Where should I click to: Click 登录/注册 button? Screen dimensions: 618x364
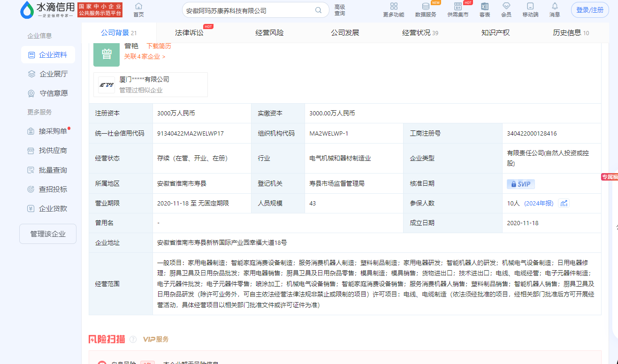(590, 10)
